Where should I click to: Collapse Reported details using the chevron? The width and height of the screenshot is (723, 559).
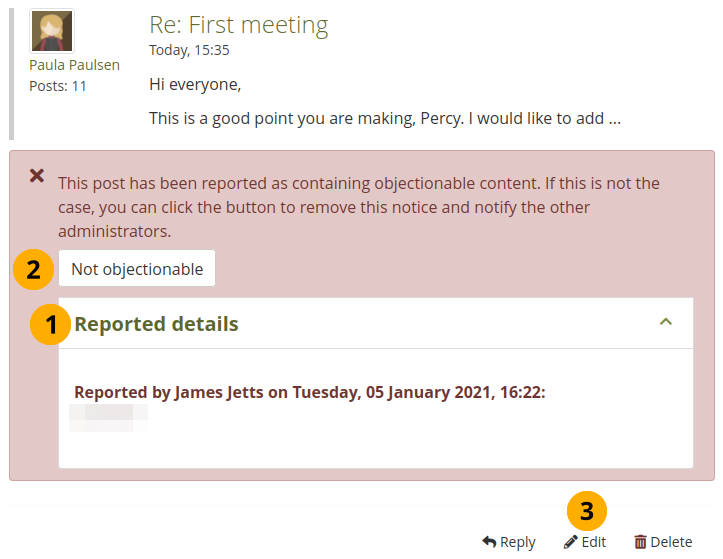666,322
